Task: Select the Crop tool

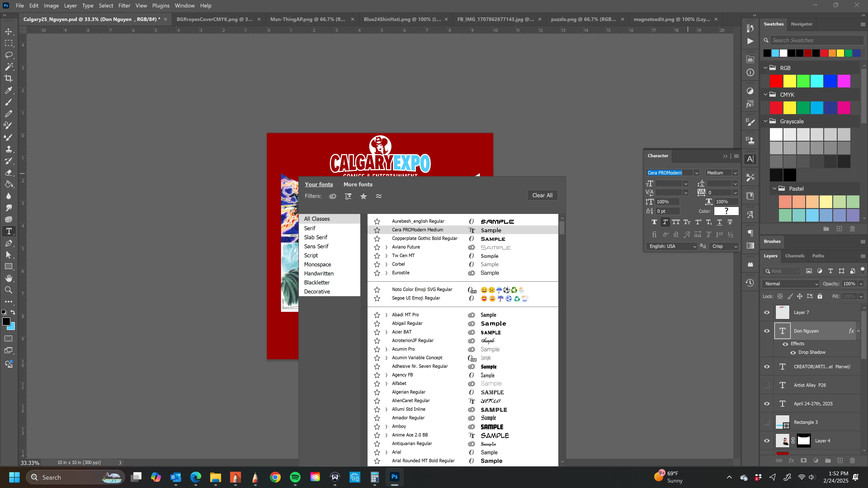Action: (8, 78)
